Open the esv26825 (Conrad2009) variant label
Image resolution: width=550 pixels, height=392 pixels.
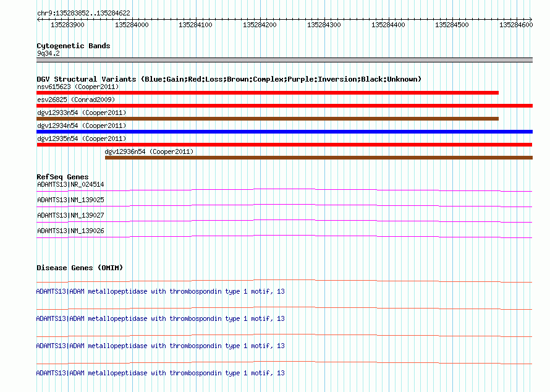[x=76, y=100]
